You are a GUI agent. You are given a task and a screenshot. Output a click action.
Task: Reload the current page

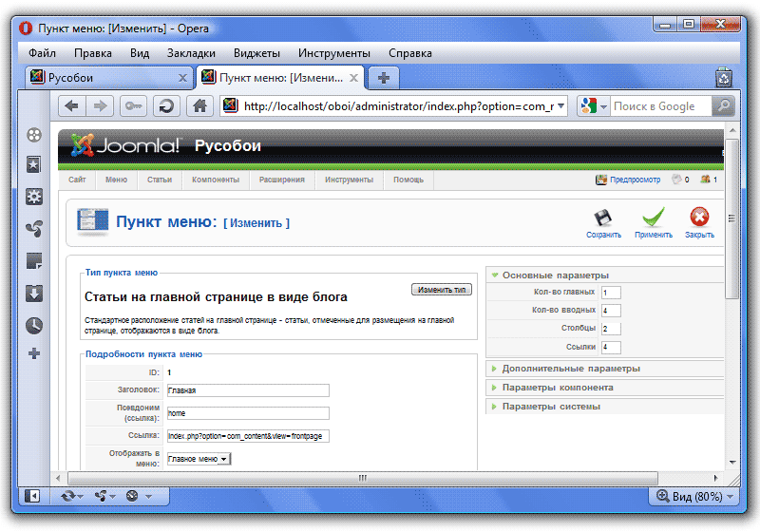166,106
